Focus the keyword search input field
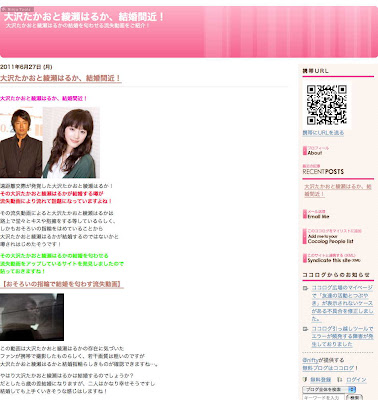 click(324, 397)
